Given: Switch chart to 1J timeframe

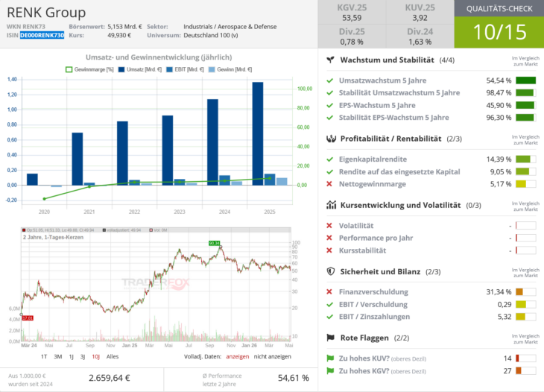Looking at the screenshot, I should point(71,357).
